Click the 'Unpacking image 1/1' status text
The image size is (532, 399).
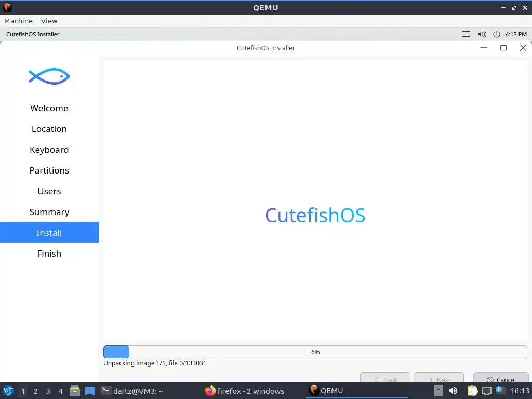(155, 363)
